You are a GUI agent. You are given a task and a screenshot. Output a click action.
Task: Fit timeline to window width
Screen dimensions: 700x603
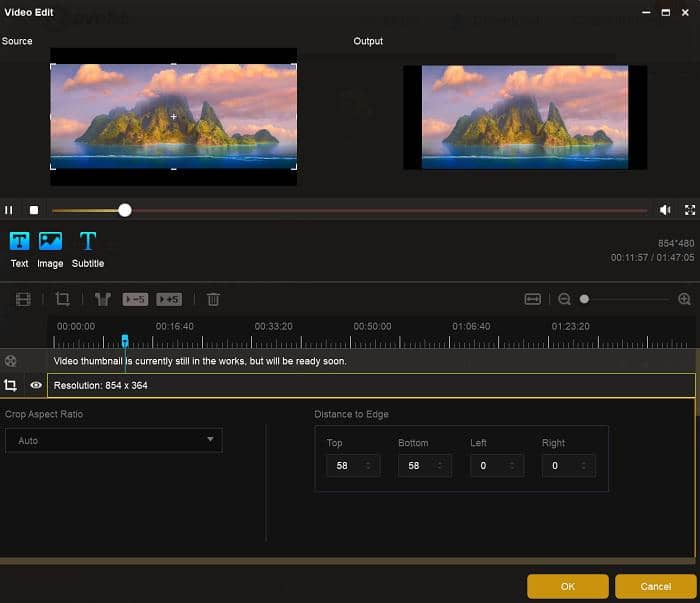533,299
